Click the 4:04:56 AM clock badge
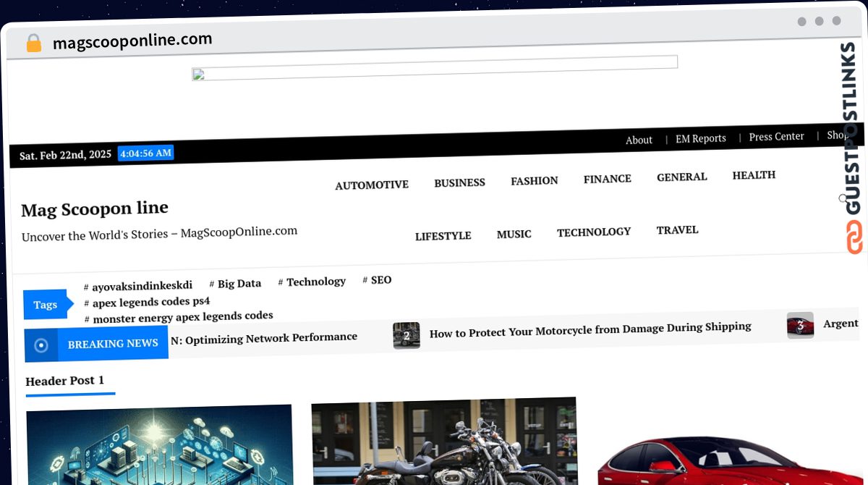 pyautogui.click(x=145, y=153)
